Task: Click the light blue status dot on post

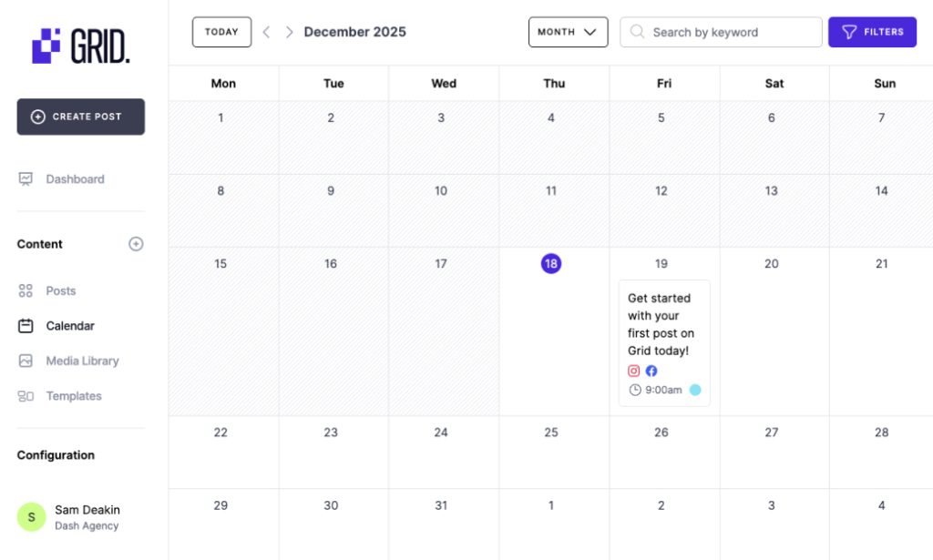Action: point(695,390)
